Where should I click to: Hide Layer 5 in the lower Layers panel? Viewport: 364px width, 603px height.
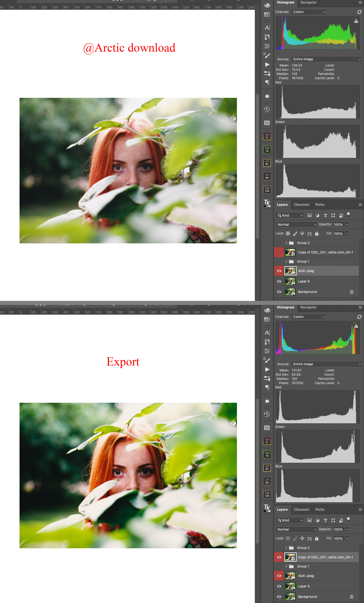[279, 586]
